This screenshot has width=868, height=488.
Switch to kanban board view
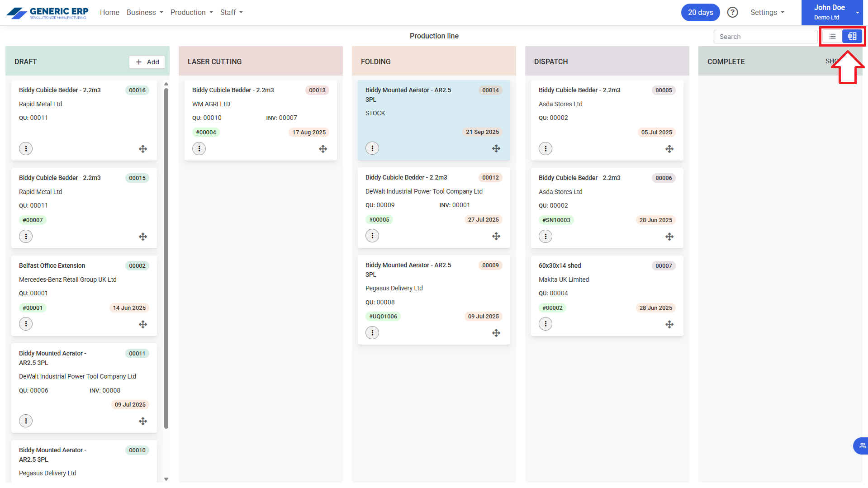(852, 37)
